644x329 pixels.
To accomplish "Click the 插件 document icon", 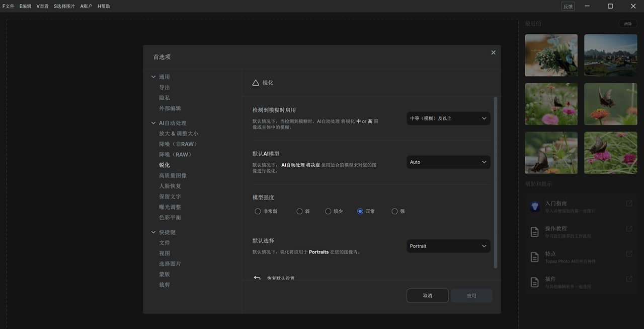I will click(x=535, y=282).
